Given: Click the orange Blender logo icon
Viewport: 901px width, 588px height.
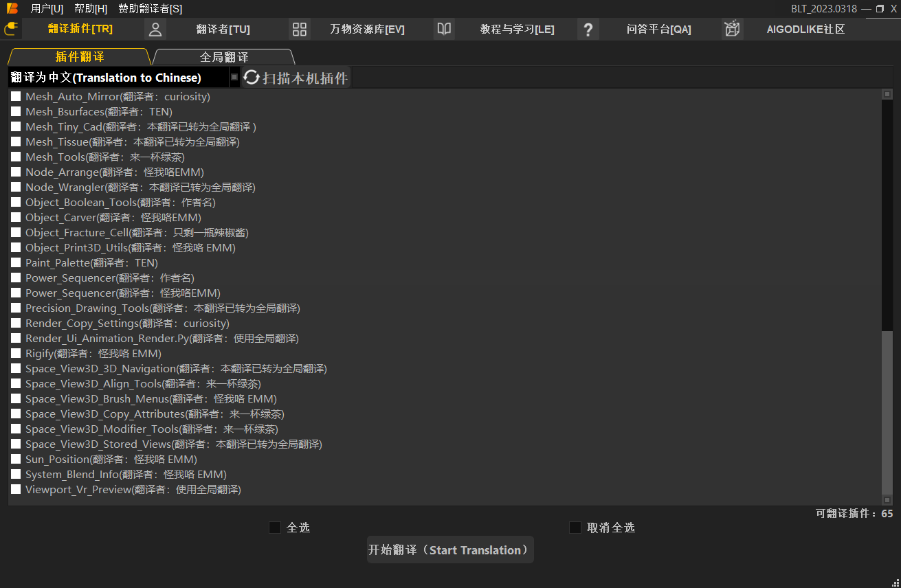Looking at the screenshot, I should click(x=12, y=8).
